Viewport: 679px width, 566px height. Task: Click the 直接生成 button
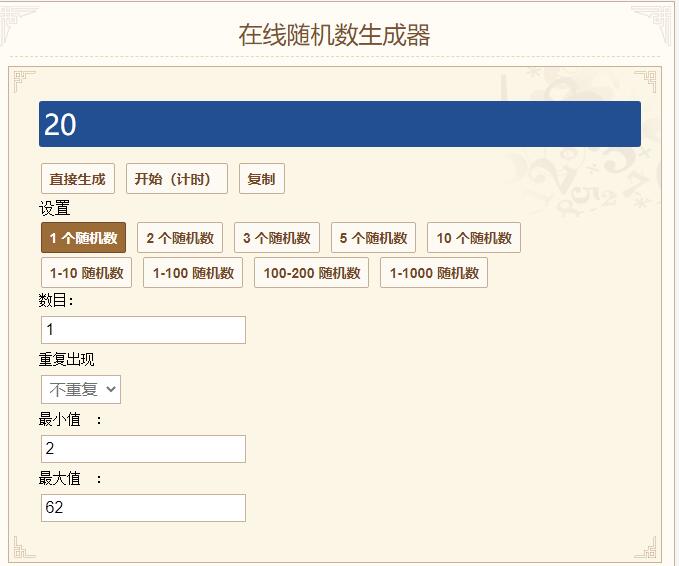click(78, 178)
